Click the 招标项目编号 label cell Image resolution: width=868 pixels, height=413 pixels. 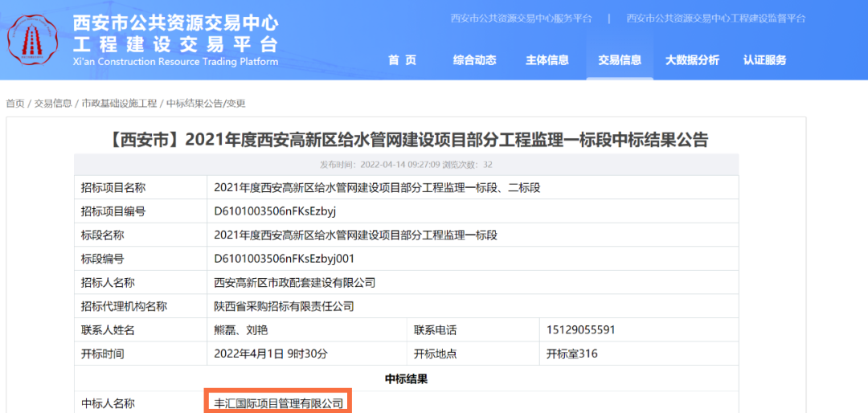(x=141, y=211)
